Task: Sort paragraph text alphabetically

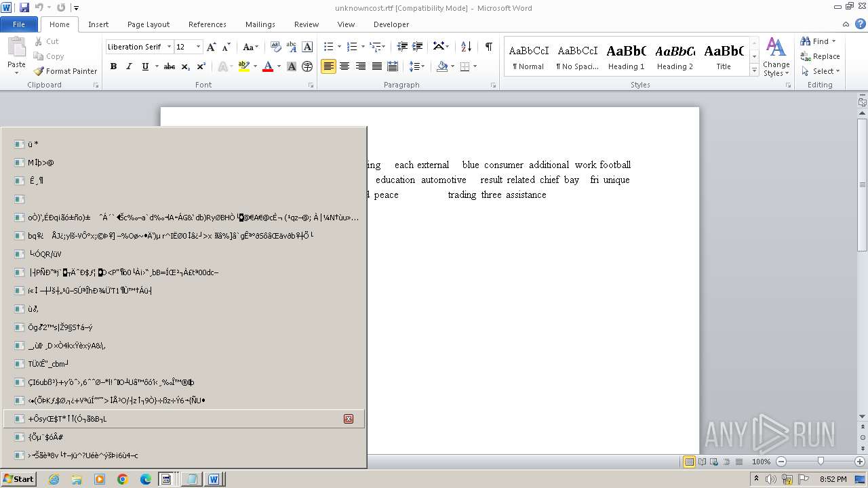Action: click(466, 47)
